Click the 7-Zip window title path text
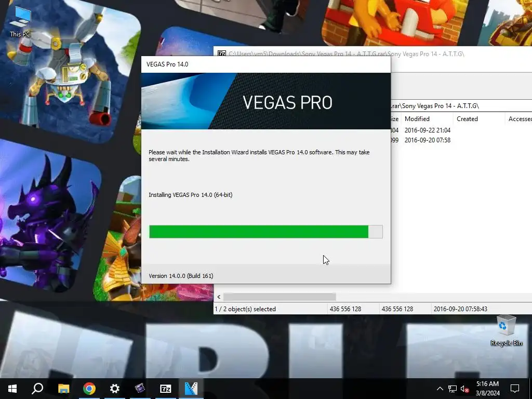The width and height of the screenshot is (532, 399). pyautogui.click(x=347, y=54)
